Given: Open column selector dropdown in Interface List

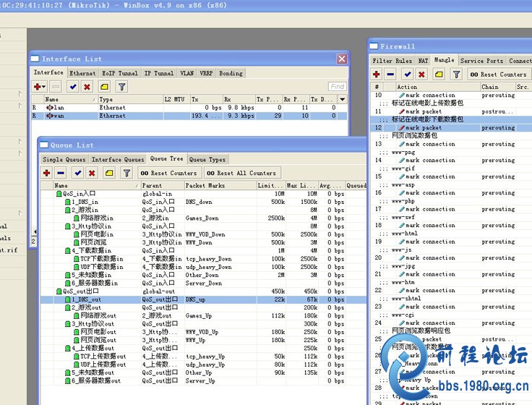Looking at the screenshot, I should [342, 99].
